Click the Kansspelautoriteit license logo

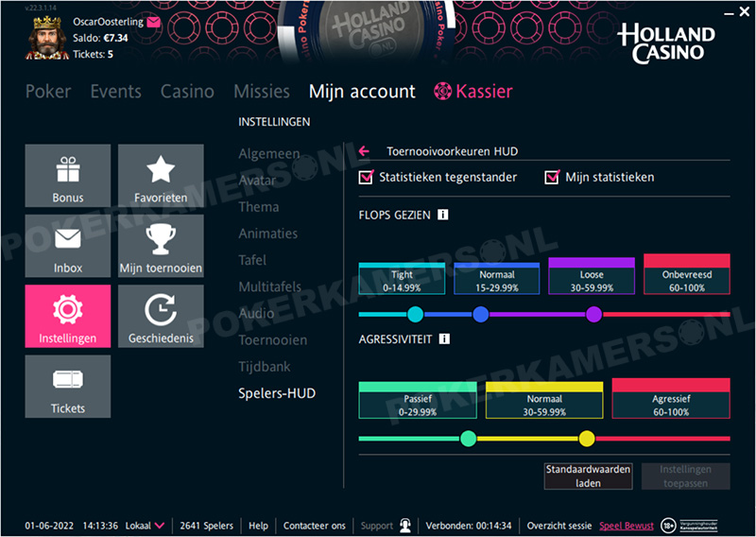698,526
